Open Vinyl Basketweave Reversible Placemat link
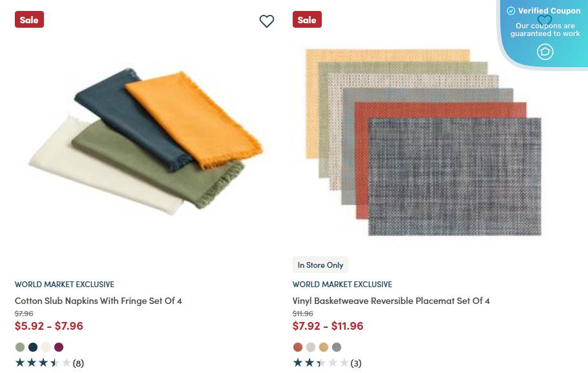Image resolution: width=588 pixels, height=373 pixels. point(391,301)
